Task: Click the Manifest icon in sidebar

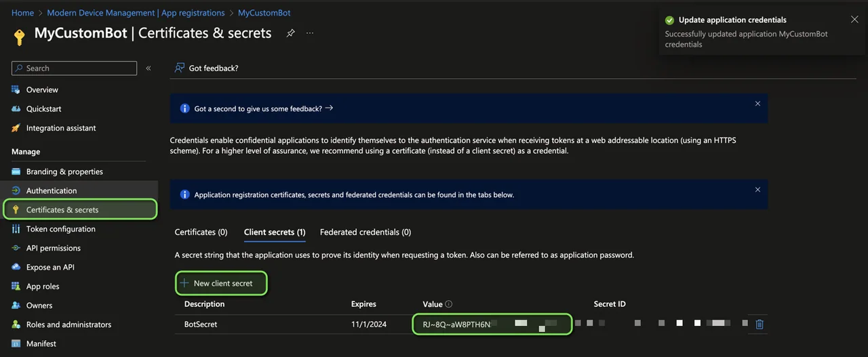Action: coord(16,343)
